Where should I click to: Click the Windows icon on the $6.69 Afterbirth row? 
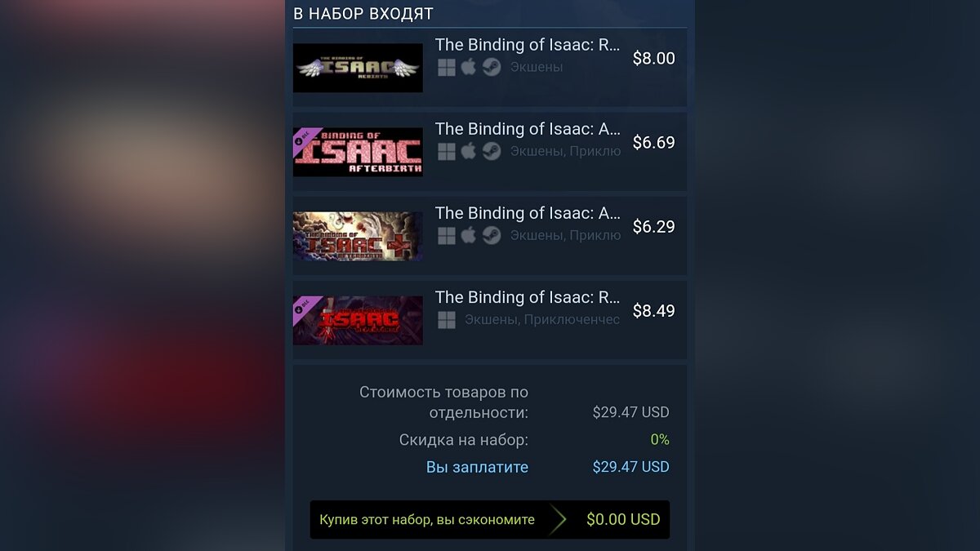[x=447, y=151]
